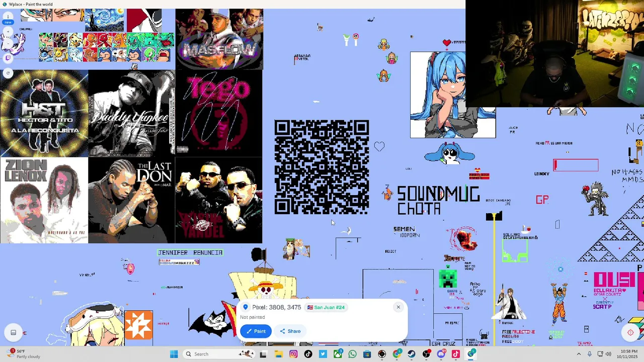Zoom out with the minus button

[x=8, y=43]
